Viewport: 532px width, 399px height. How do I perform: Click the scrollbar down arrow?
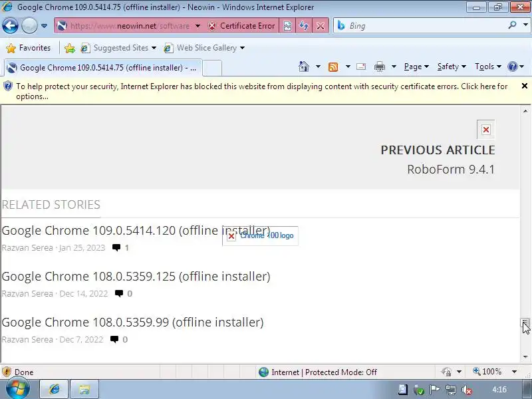[525, 356]
